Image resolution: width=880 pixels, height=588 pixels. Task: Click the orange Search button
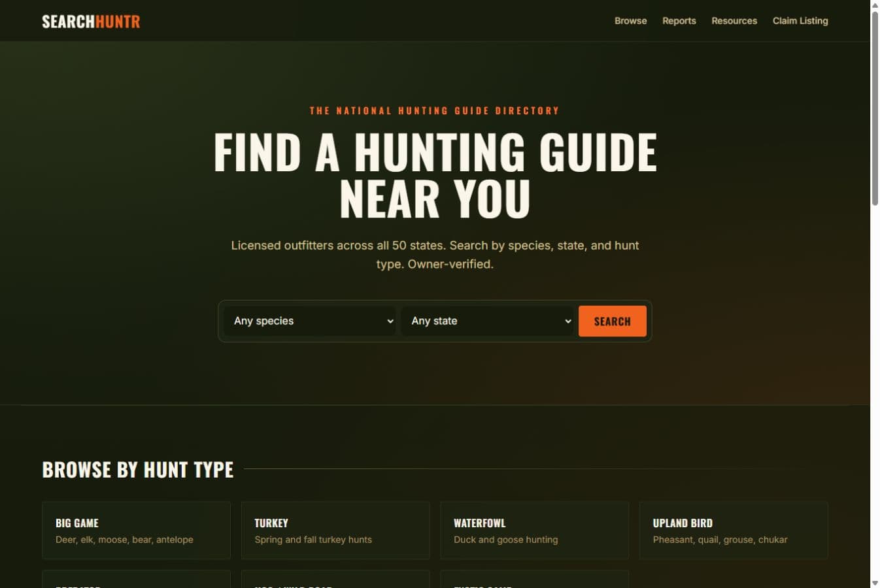[x=613, y=321]
